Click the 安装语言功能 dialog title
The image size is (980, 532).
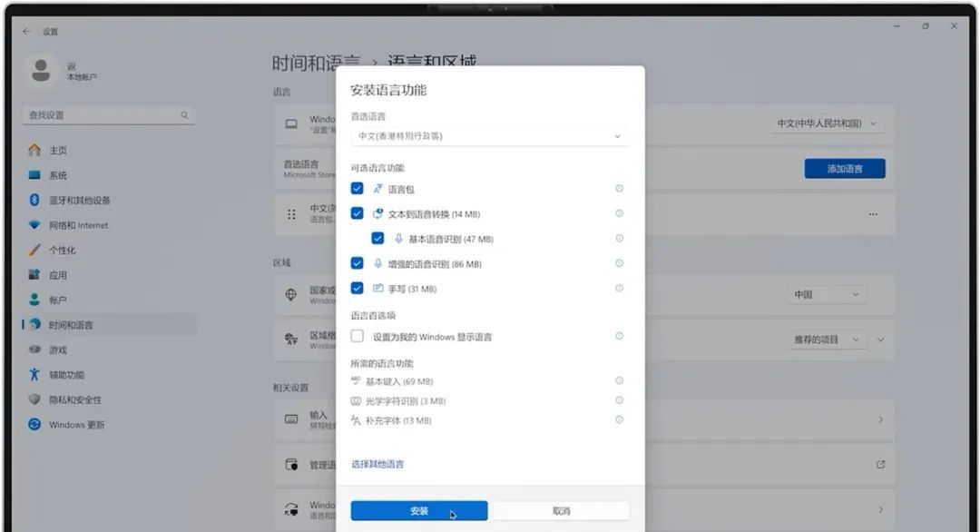[x=388, y=90]
